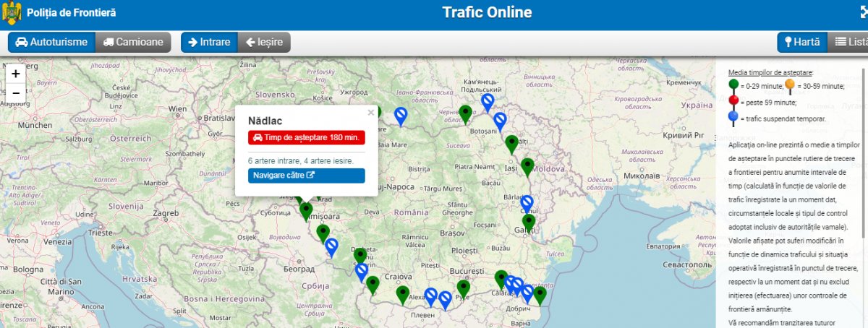Select the Camioane trucks button
The height and width of the screenshot is (328, 868).
point(133,42)
